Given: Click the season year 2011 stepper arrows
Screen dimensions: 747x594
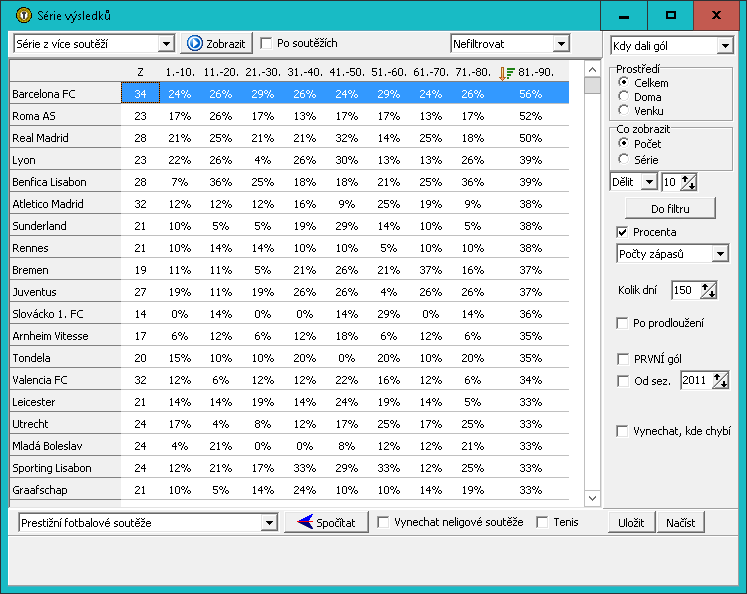Looking at the screenshot, I should (720, 380).
